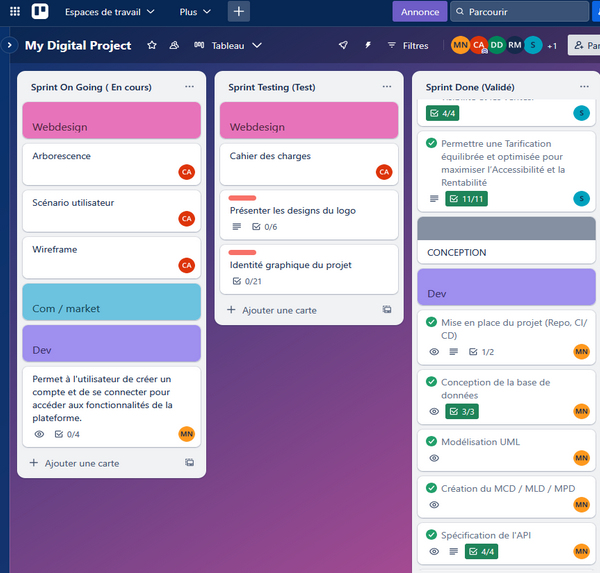Click CA avatar on Cahier des charges card

pos(384,172)
